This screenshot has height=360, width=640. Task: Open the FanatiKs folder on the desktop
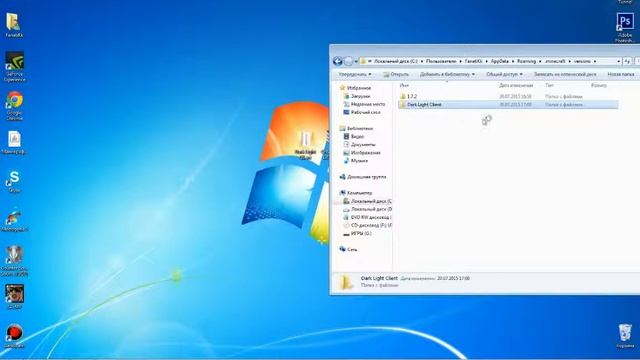(x=13, y=24)
